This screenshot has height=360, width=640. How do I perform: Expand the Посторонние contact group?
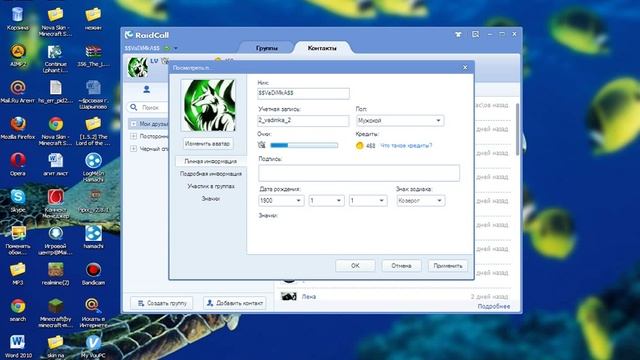point(133,136)
